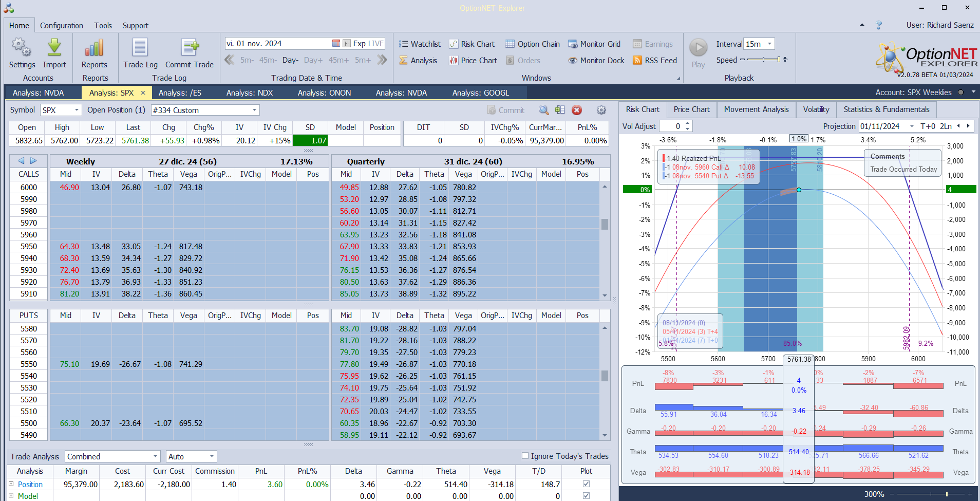The width and height of the screenshot is (980, 501).
Task: Click the Position link in Trade Analysis
Action: coord(30,484)
